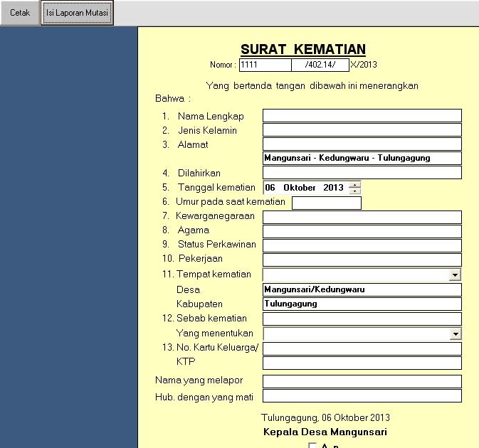Edit the Kabupaten field Tulungagung
Screen dimensions: 479x448
coord(362,304)
